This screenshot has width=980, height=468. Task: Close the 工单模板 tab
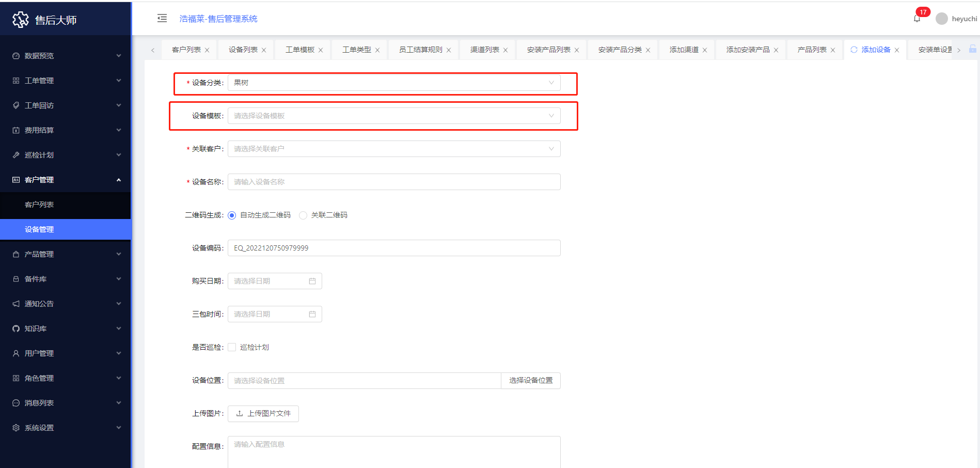tap(321, 50)
